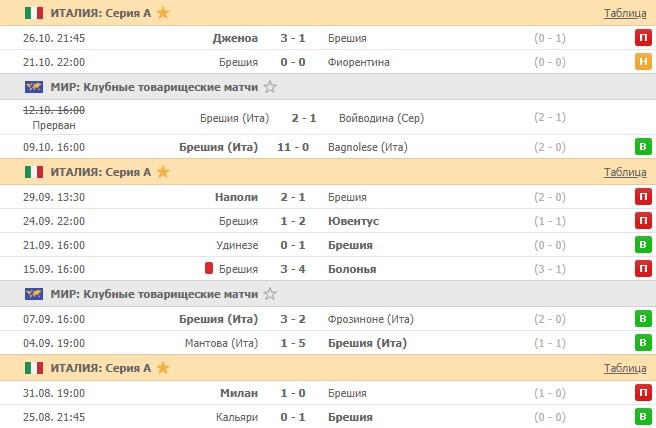Star the first Italy Serie A league header
656x428 pixels.
(x=164, y=13)
